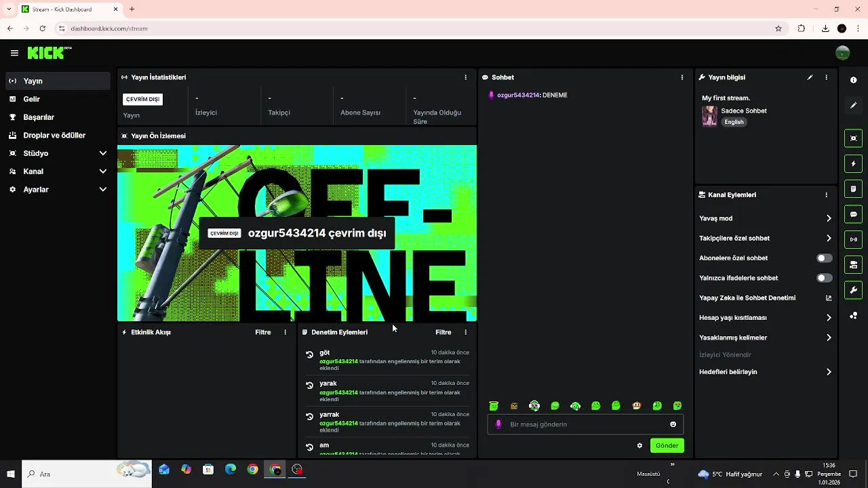The image size is (868, 488).
Task: Enable Yalnızca ifadelerle sohbet toggle
Action: pyautogui.click(x=824, y=278)
